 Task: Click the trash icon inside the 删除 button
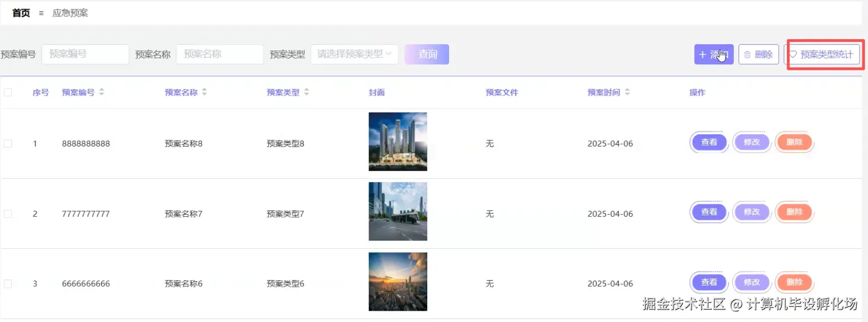pyautogui.click(x=748, y=54)
